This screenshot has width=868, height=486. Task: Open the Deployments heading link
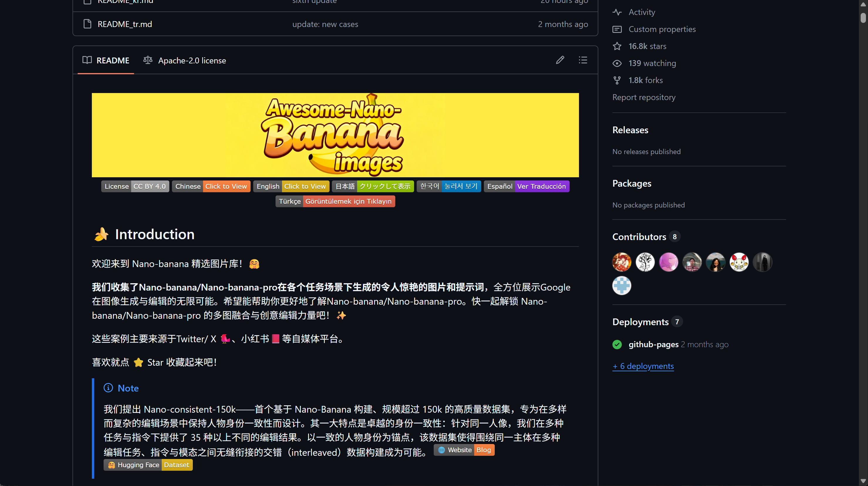[640, 322]
